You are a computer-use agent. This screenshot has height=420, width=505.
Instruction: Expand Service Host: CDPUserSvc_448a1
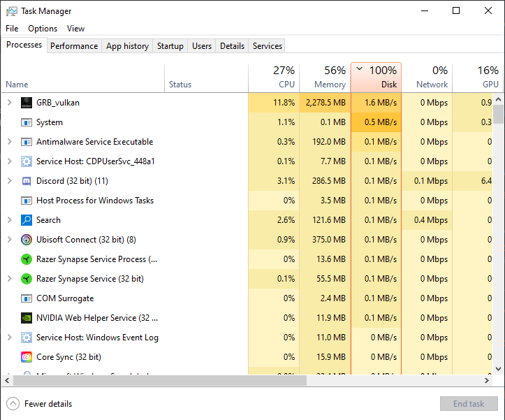[x=9, y=161]
